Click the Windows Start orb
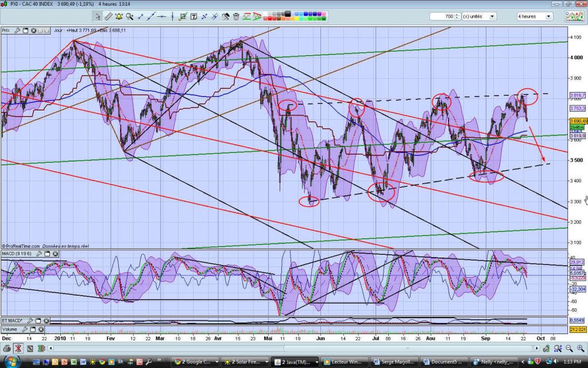Image resolution: width=588 pixels, height=368 pixels. click(x=11, y=362)
